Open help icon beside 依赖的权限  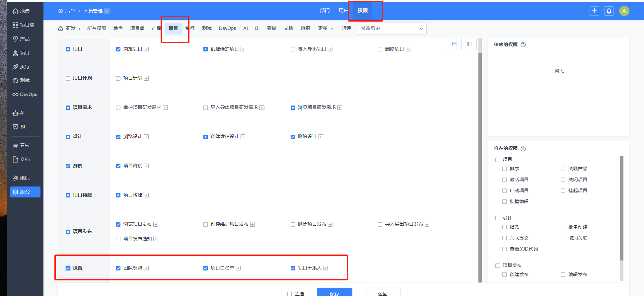click(x=523, y=45)
